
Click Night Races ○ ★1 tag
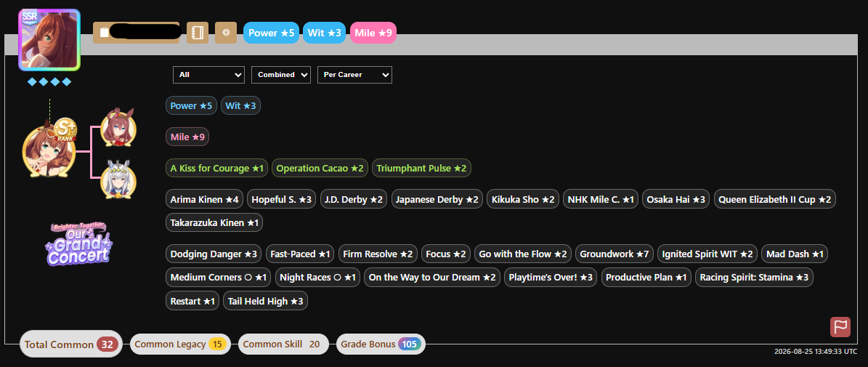click(x=318, y=278)
